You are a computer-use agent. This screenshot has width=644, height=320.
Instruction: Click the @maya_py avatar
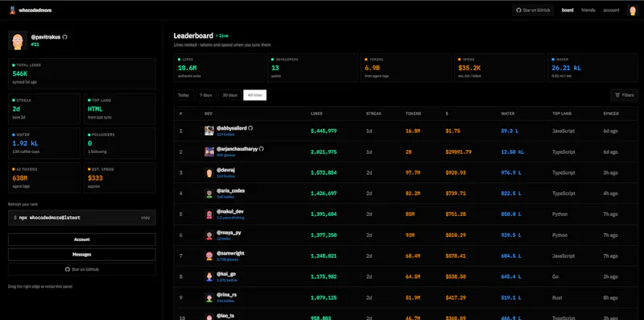(209, 235)
